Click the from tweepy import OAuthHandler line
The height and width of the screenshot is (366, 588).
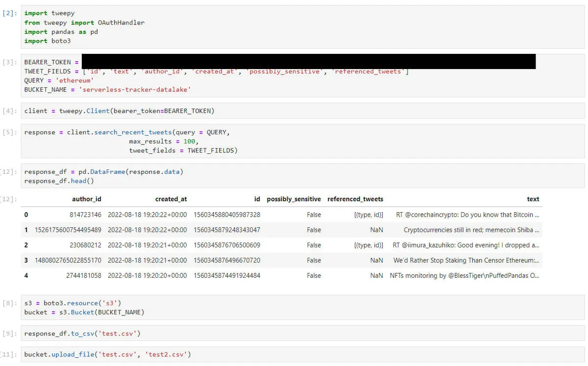click(x=84, y=23)
